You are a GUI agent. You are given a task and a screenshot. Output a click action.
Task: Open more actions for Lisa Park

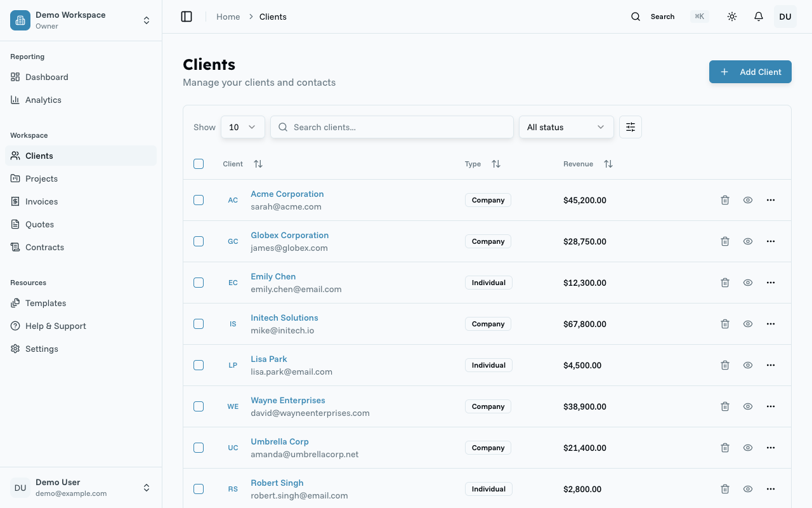[771, 365]
